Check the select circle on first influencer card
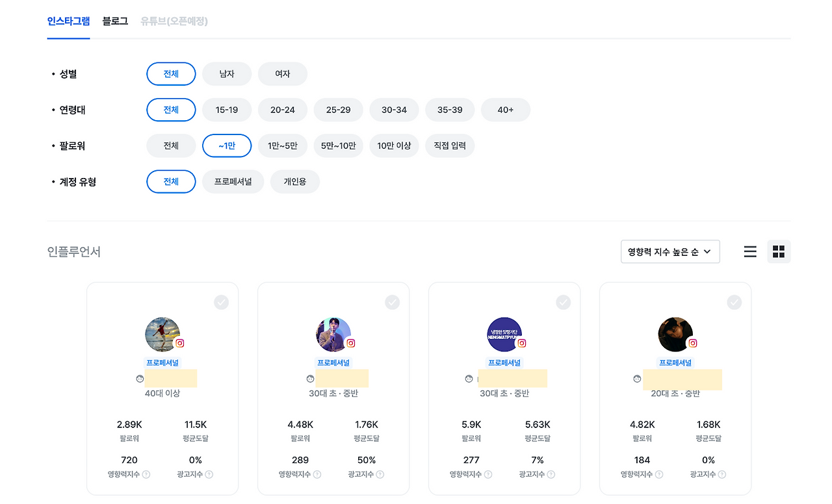 point(222,302)
